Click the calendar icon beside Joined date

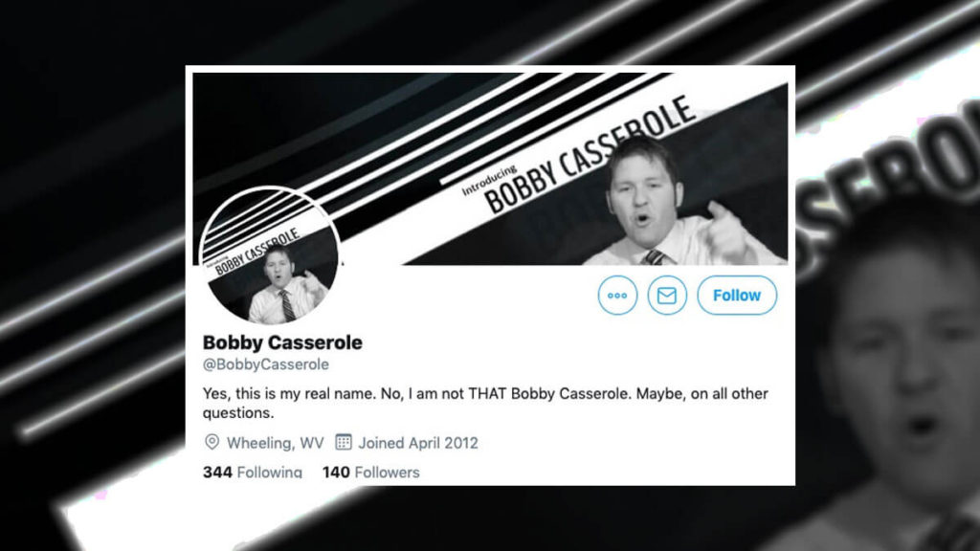(x=344, y=442)
